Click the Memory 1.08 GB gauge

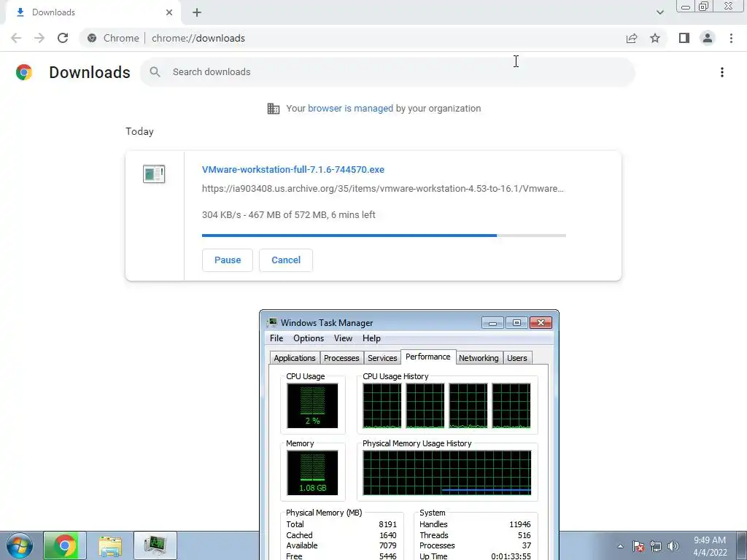point(312,472)
